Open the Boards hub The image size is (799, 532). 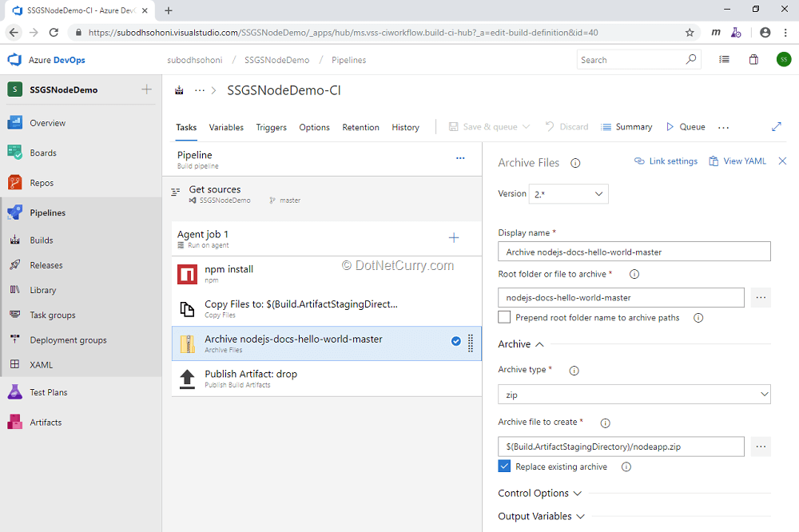(43, 153)
